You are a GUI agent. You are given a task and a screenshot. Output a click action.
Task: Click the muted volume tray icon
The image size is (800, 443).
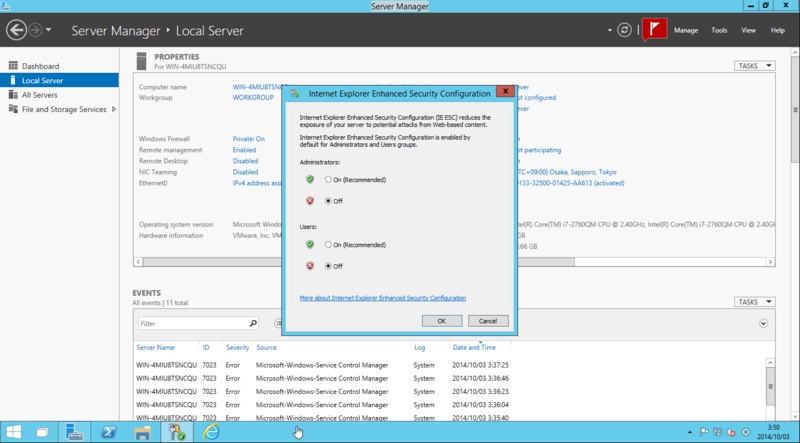pos(732,432)
